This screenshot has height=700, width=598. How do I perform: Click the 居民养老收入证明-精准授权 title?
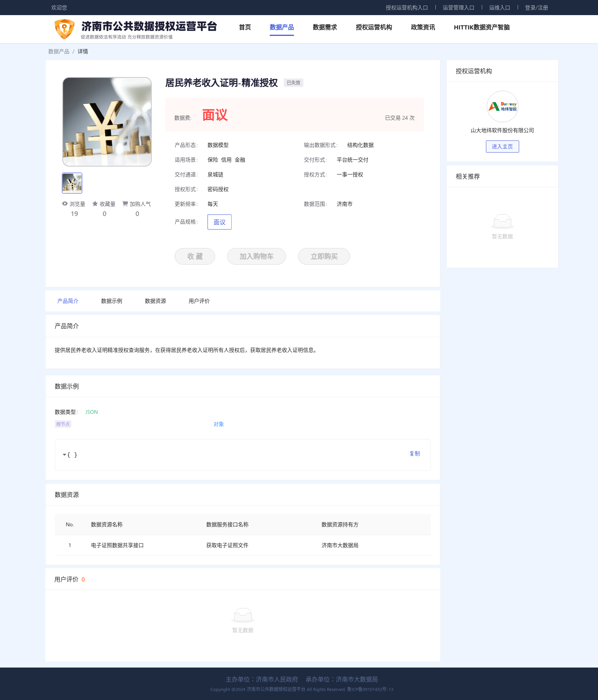[x=221, y=83]
